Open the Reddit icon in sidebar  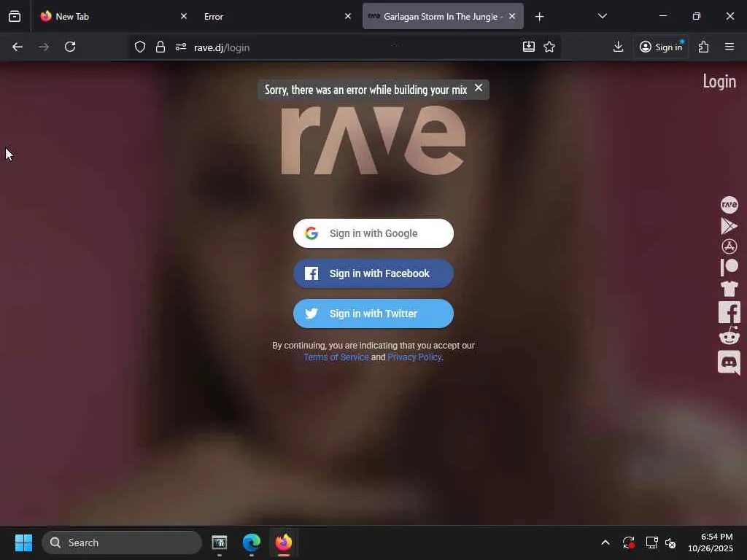point(729,335)
